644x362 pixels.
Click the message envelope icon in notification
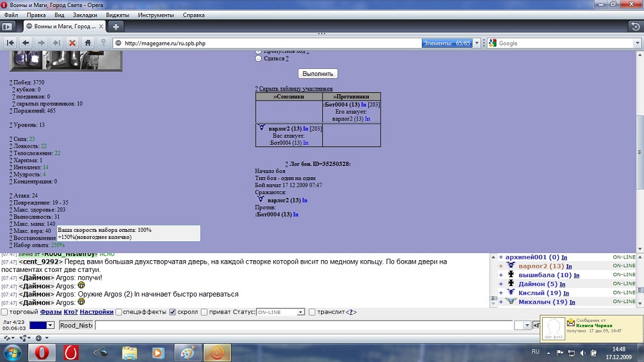click(x=571, y=323)
